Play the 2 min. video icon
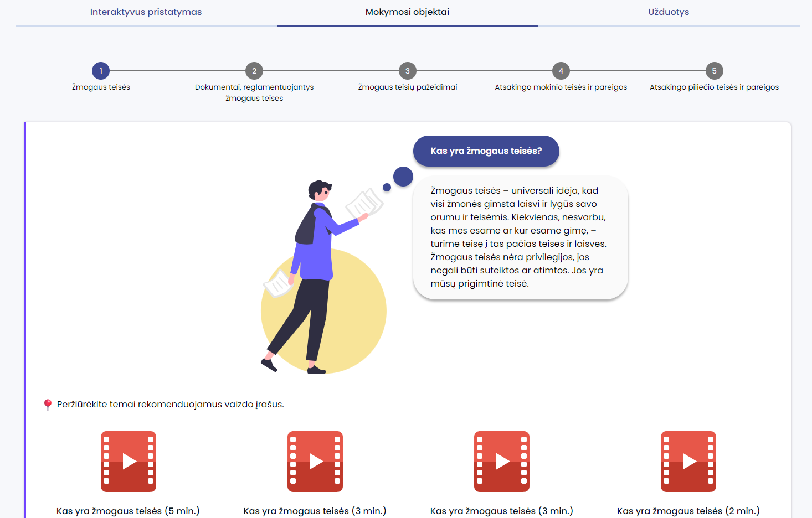812x518 pixels. tap(688, 462)
